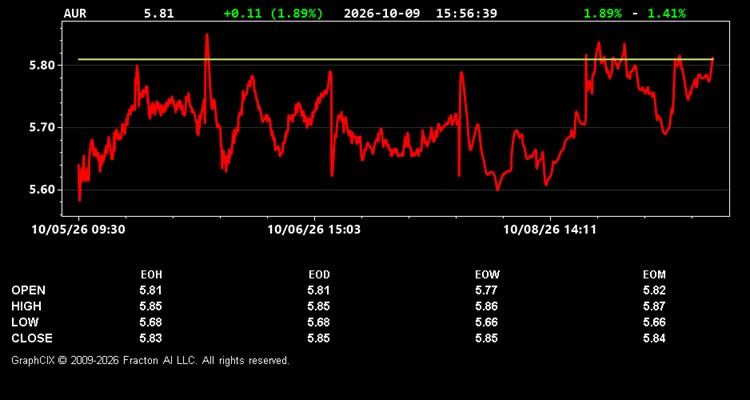The image size is (750, 400).
Task: Click the EOW column header
Action: coord(487,275)
